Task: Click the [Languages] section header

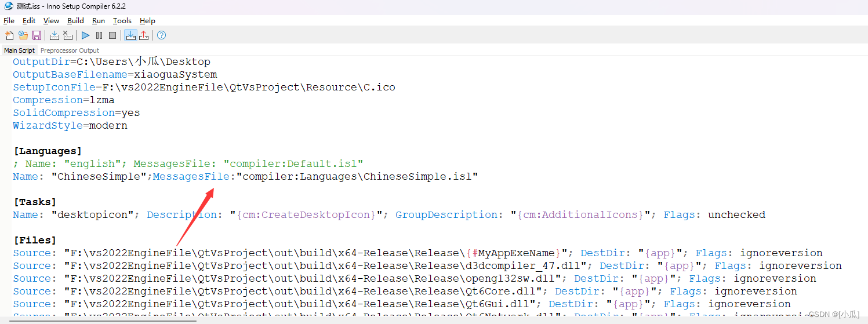Action: tap(48, 151)
